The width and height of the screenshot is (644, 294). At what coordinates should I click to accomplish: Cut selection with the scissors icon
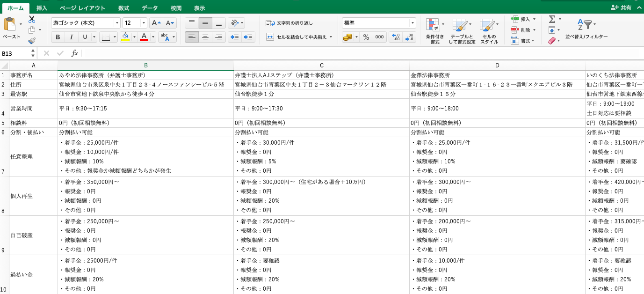tap(32, 20)
